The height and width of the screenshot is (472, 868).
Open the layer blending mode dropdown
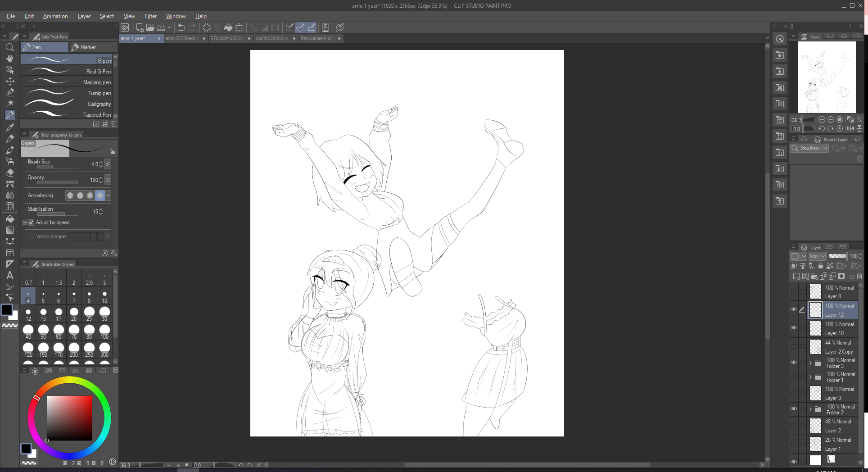[817, 256]
